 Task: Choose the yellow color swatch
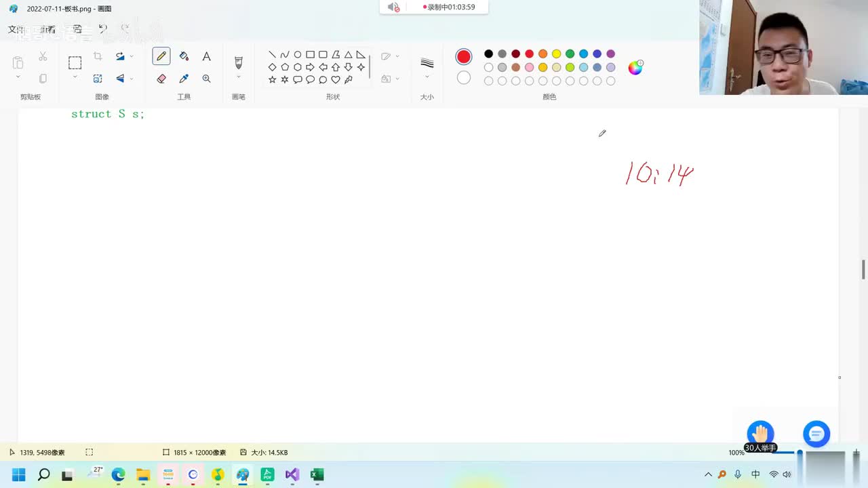(x=556, y=54)
